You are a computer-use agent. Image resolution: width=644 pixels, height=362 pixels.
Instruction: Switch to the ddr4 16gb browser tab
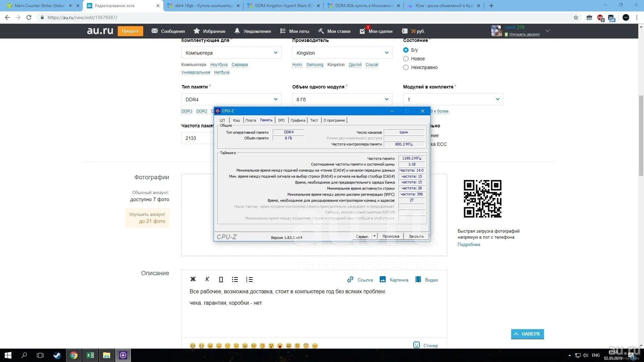pos(204,6)
